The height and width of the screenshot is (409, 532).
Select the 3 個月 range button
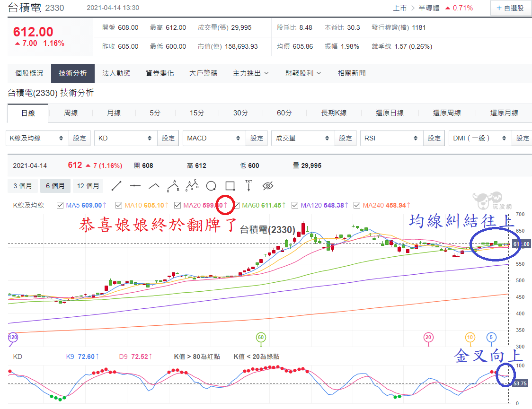pyautogui.click(x=23, y=186)
